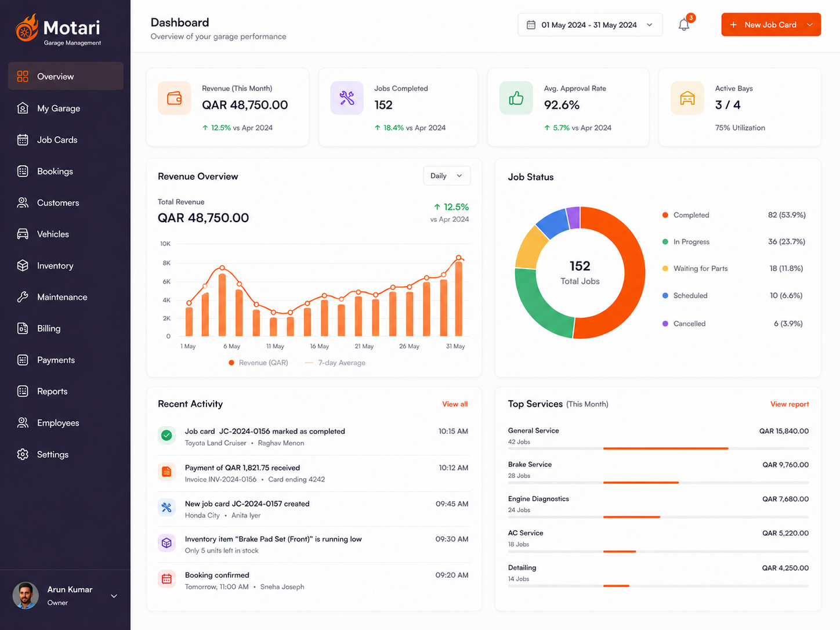Viewport: 840px width, 630px height.
Task: Click Arun Kumar profile photo
Action: tap(26, 596)
